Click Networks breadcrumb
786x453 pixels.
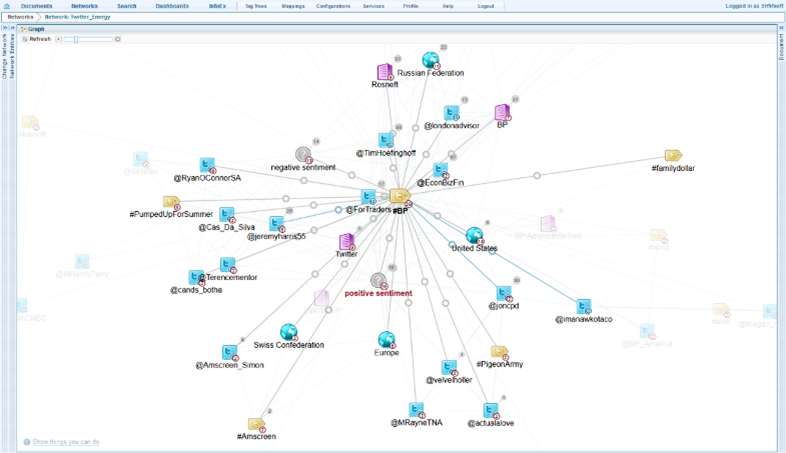click(20, 17)
